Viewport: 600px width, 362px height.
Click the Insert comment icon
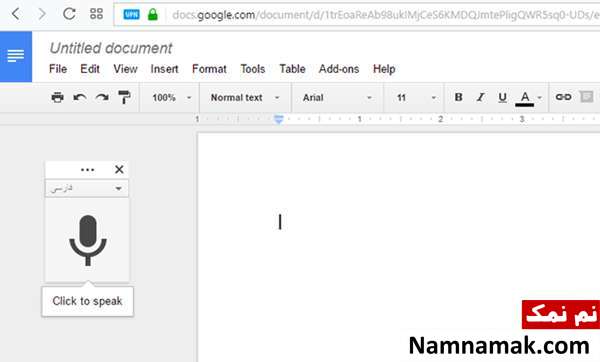586,97
